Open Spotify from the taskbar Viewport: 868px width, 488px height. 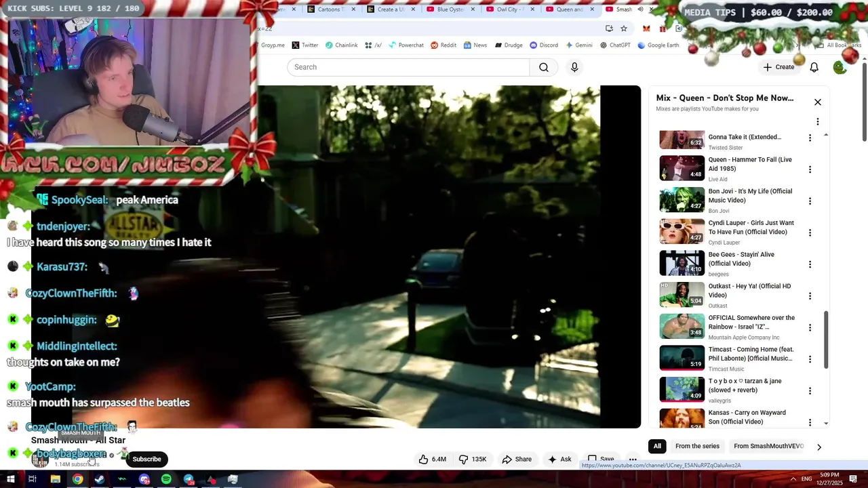[166, 479]
